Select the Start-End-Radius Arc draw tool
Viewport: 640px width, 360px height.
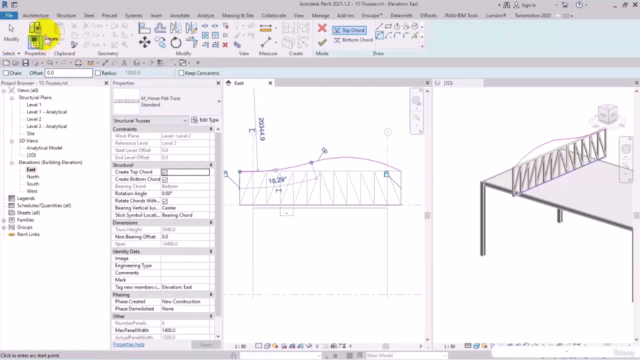(380, 36)
